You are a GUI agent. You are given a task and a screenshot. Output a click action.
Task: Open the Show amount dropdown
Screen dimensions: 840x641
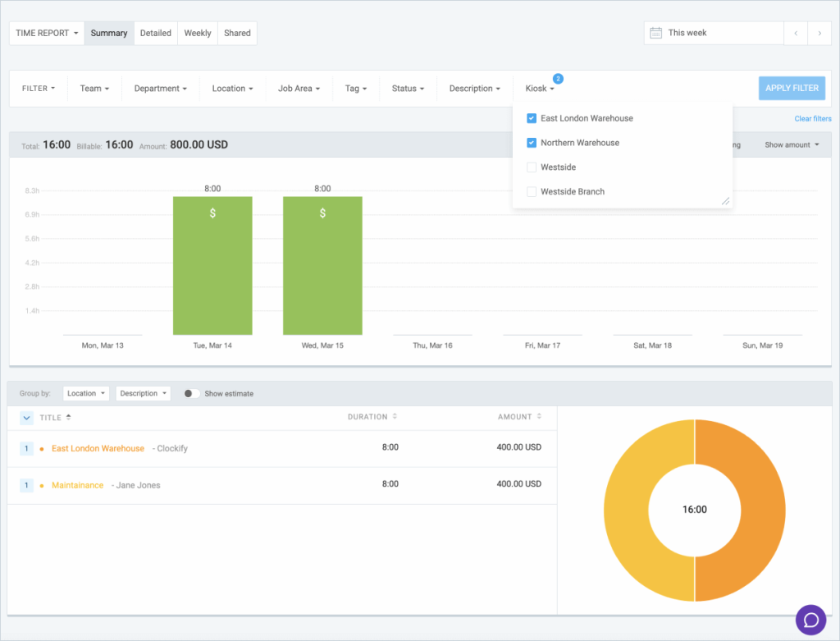tap(792, 144)
